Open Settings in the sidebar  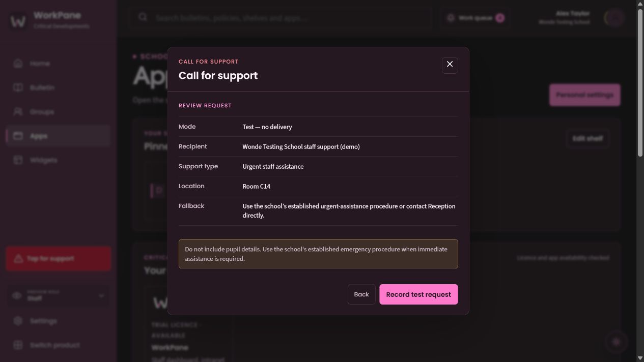[58, 321]
